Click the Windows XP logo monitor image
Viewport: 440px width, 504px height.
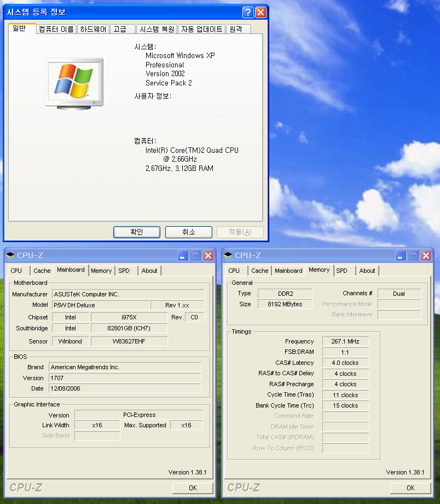click(74, 84)
